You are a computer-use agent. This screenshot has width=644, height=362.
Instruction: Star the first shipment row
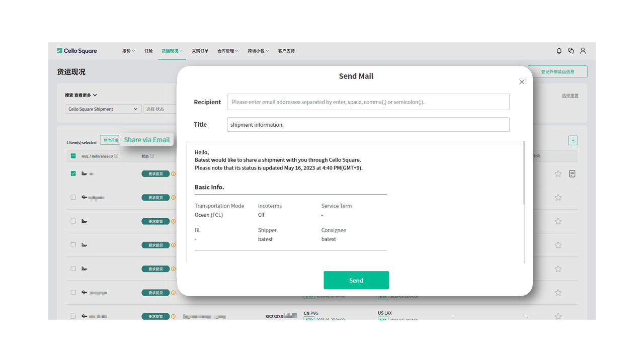(558, 174)
